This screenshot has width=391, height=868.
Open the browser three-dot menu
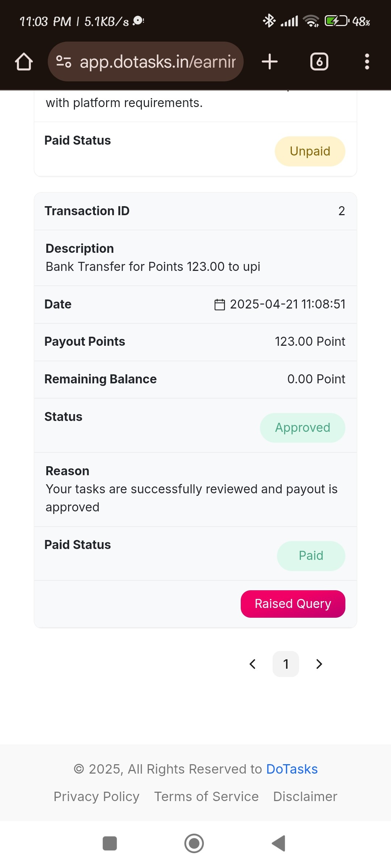[367, 61]
